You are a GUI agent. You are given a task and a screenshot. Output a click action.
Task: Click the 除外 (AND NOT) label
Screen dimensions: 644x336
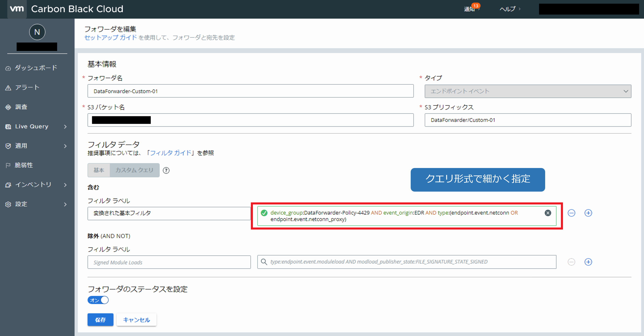coord(109,236)
